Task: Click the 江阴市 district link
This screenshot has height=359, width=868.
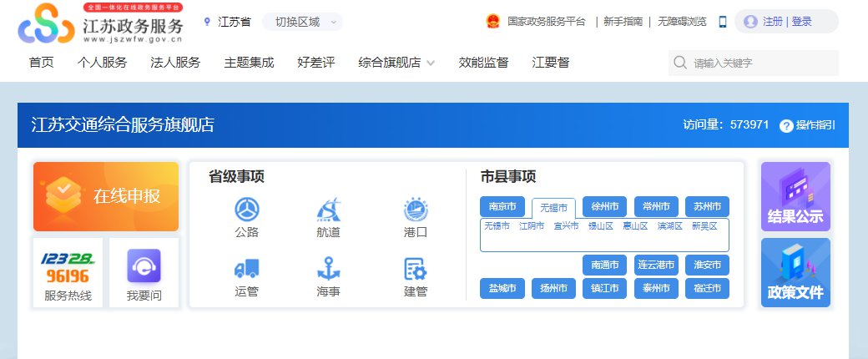Action: pos(532,226)
